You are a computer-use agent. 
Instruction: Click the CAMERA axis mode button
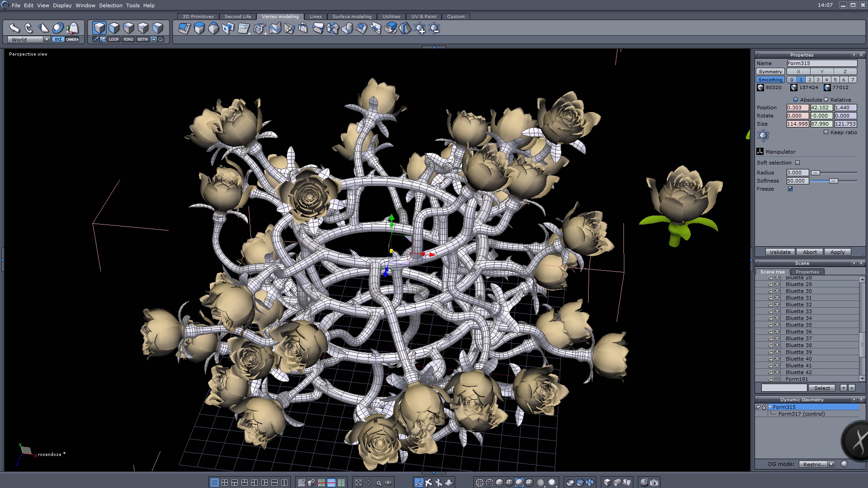(72, 39)
